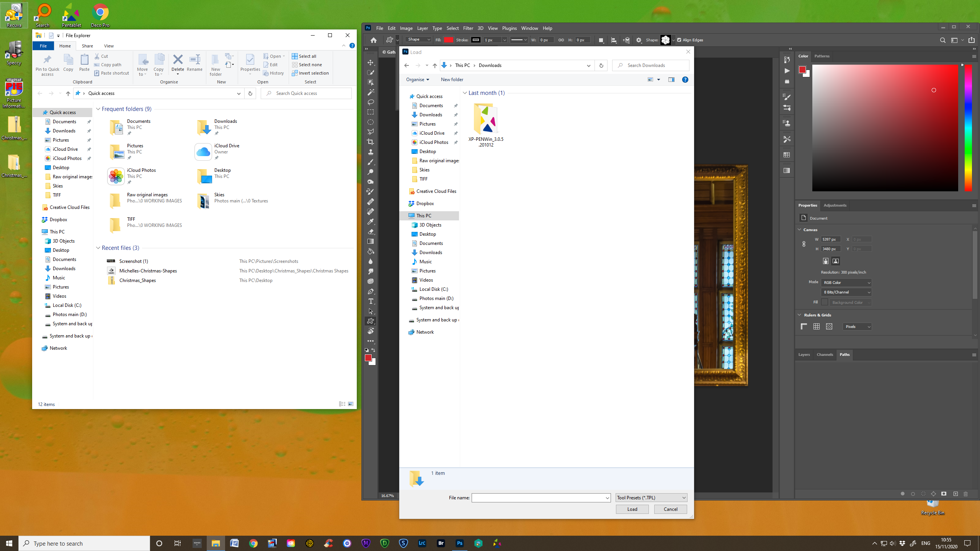
Task: Enable the Align Edges checkbox
Action: 679,40
